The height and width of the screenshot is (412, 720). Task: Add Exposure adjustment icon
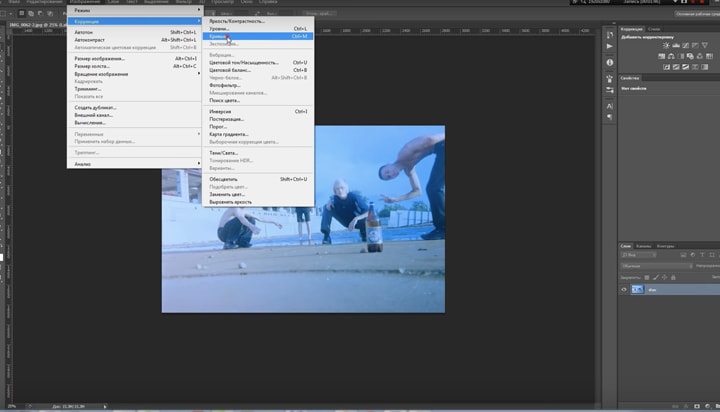tap(695, 45)
